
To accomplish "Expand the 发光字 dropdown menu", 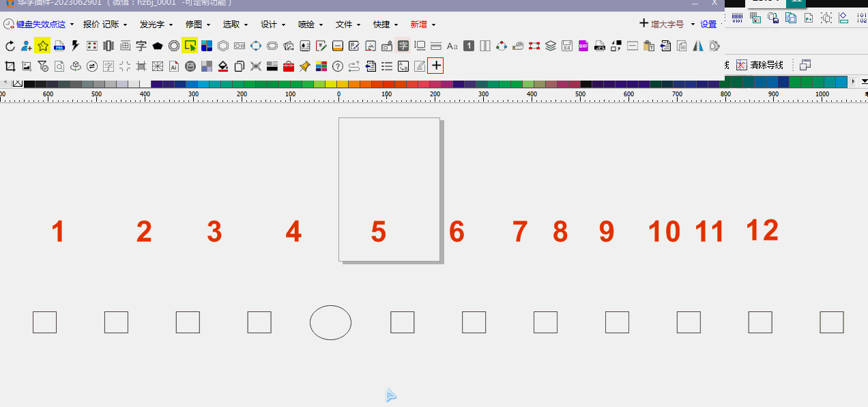I will (x=156, y=24).
